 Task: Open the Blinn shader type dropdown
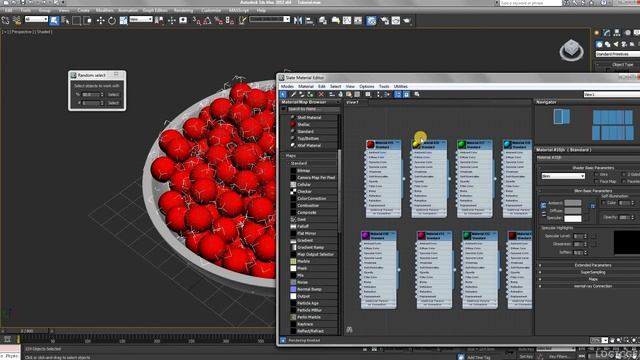pyautogui.click(x=563, y=176)
